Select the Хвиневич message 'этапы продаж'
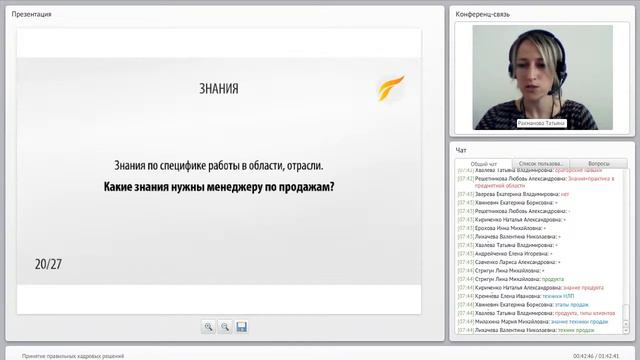This screenshot has width=640, height=360. point(523,305)
